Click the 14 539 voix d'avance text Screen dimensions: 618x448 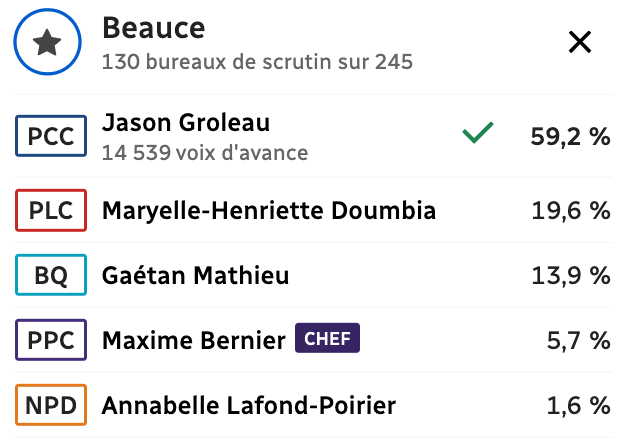click(205, 153)
